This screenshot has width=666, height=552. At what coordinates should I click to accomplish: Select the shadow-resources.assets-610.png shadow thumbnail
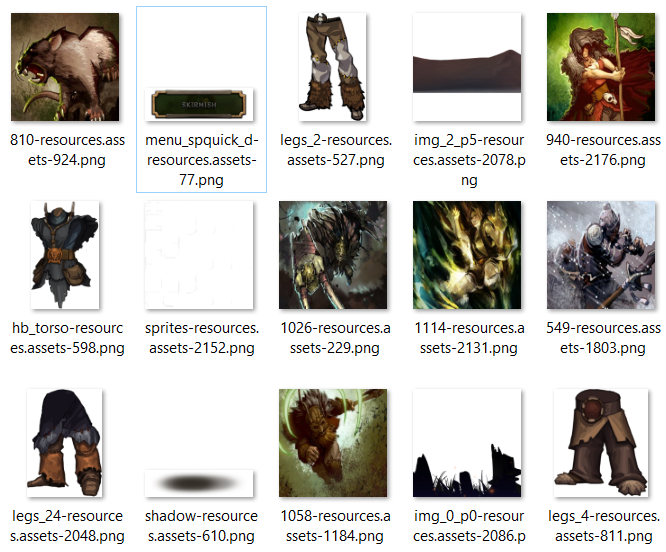199,483
